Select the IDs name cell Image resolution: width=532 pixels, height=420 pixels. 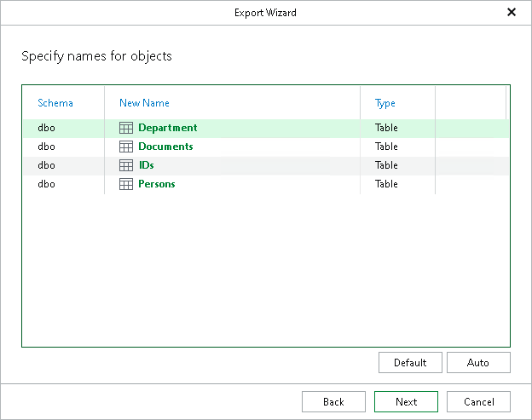pos(146,165)
